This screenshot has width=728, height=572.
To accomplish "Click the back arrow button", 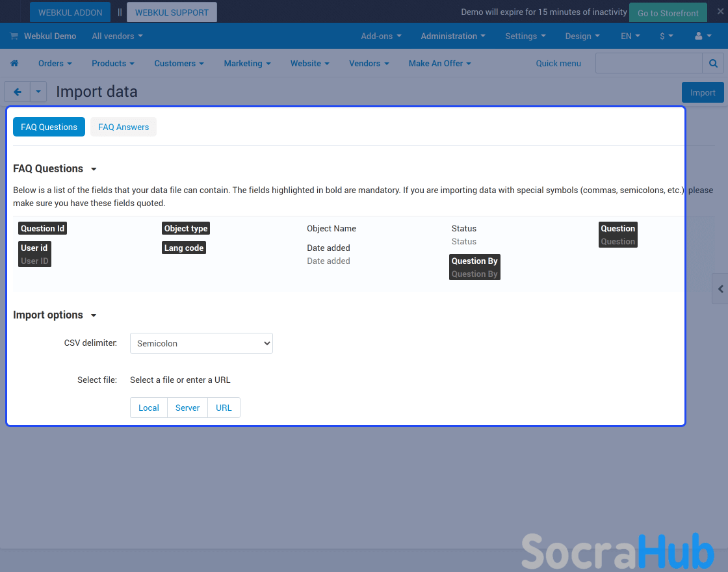I will (18, 92).
